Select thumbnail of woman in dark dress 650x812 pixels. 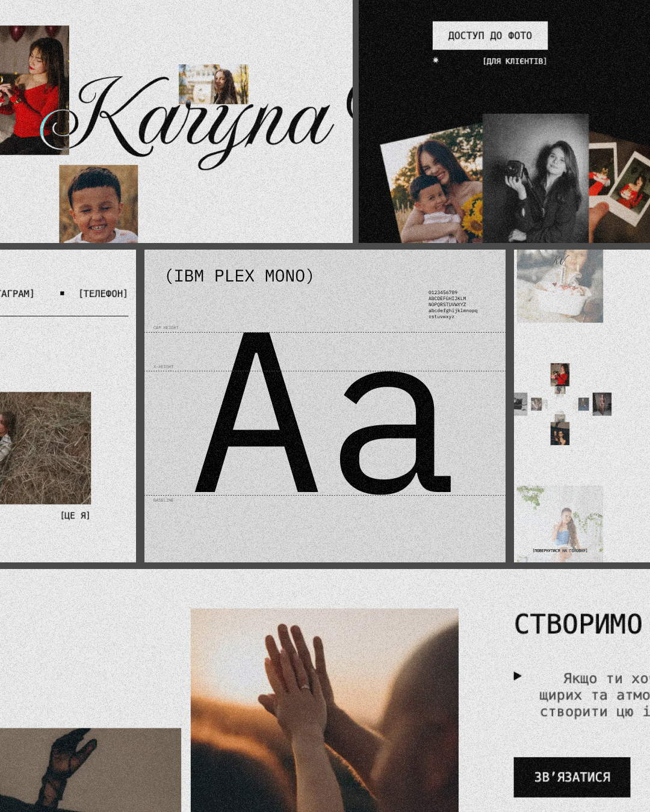[x=560, y=434]
